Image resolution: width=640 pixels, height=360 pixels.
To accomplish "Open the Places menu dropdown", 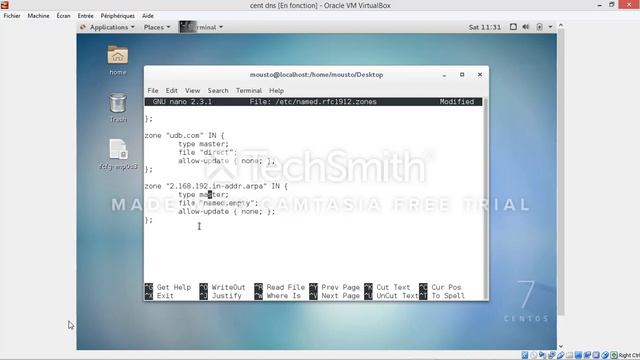I will point(157,27).
